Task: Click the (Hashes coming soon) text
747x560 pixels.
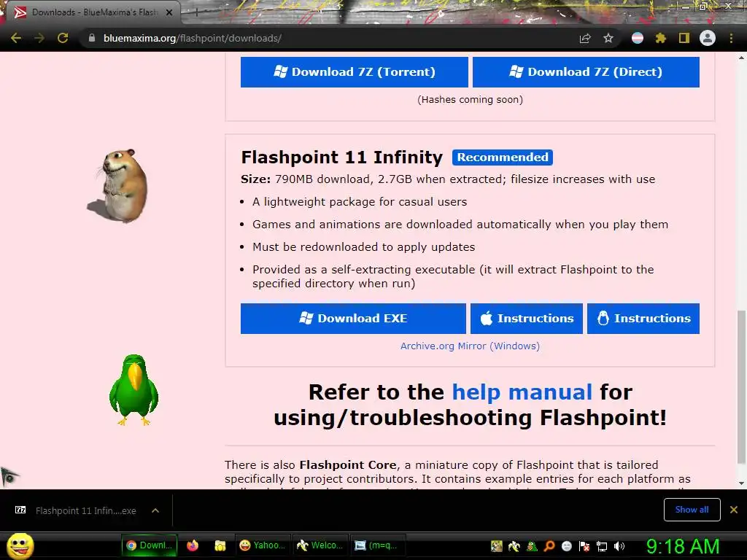Action: (470, 99)
